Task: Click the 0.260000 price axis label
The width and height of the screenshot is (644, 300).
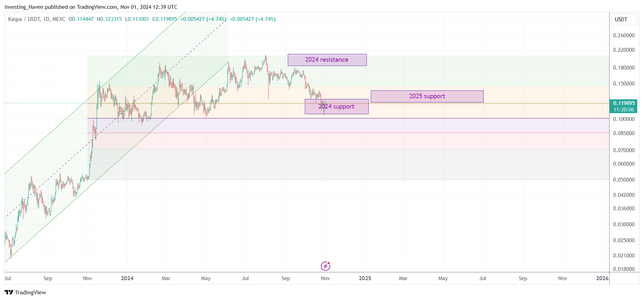Action: (624, 35)
